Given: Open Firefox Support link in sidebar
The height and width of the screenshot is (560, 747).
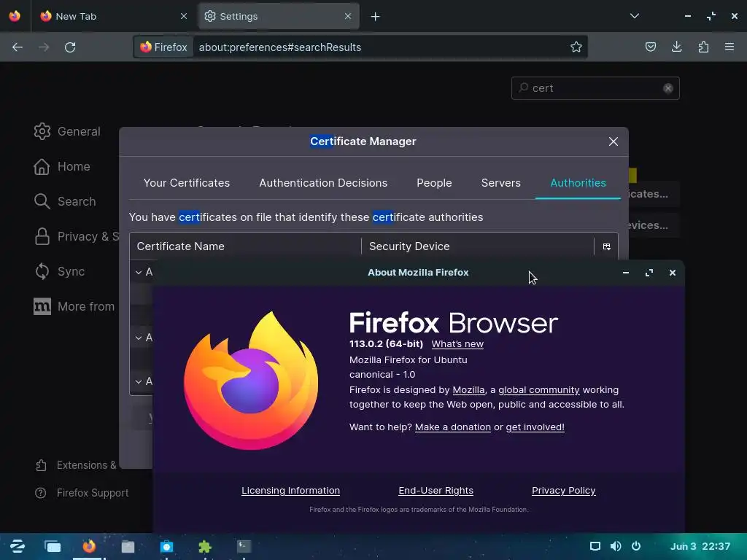Looking at the screenshot, I should pos(82,493).
